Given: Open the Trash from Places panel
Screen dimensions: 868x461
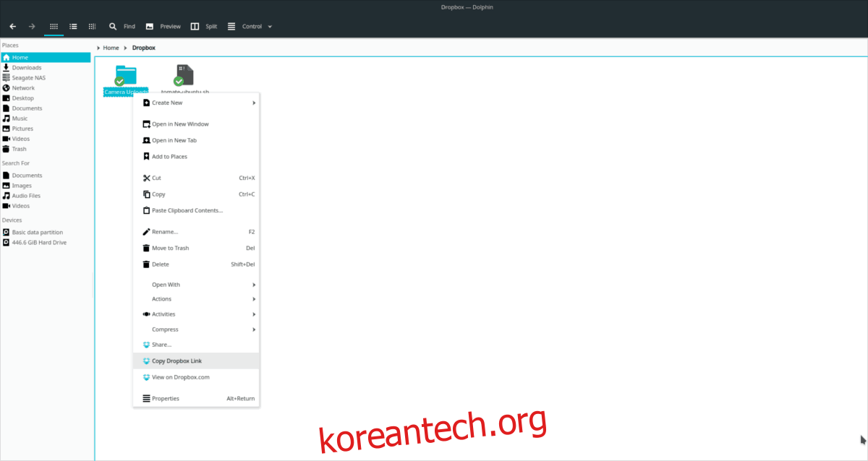Looking at the screenshot, I should pyautogui.click(x=20, y=149).
